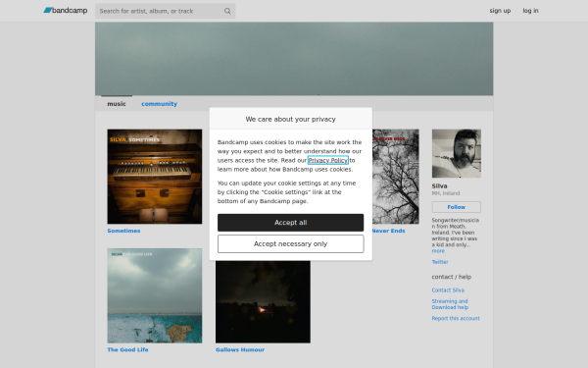
Task: Click the Bandcamp logo
Action: coord(66,11)
